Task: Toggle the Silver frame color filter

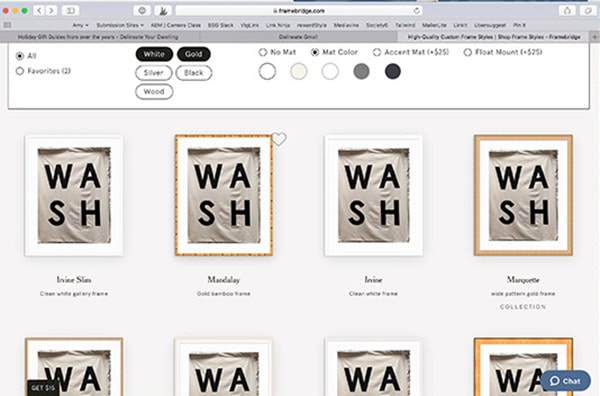Action: 153,73
